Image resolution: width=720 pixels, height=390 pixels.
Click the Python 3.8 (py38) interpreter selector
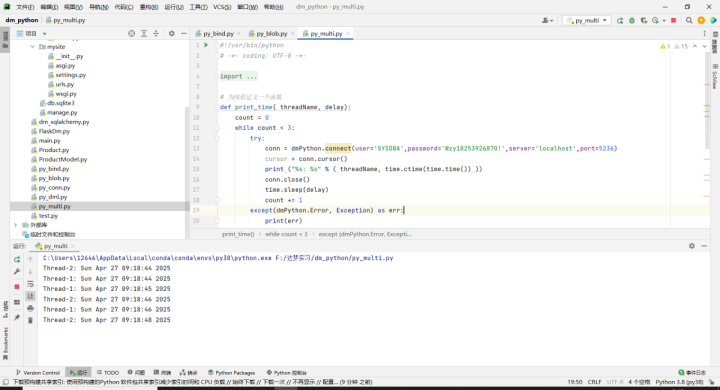[679, 382]
